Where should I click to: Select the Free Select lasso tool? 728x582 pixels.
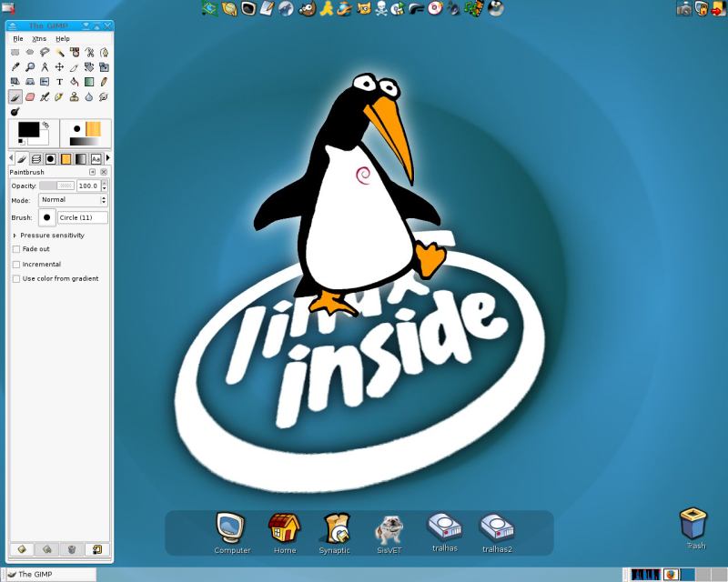45,53
